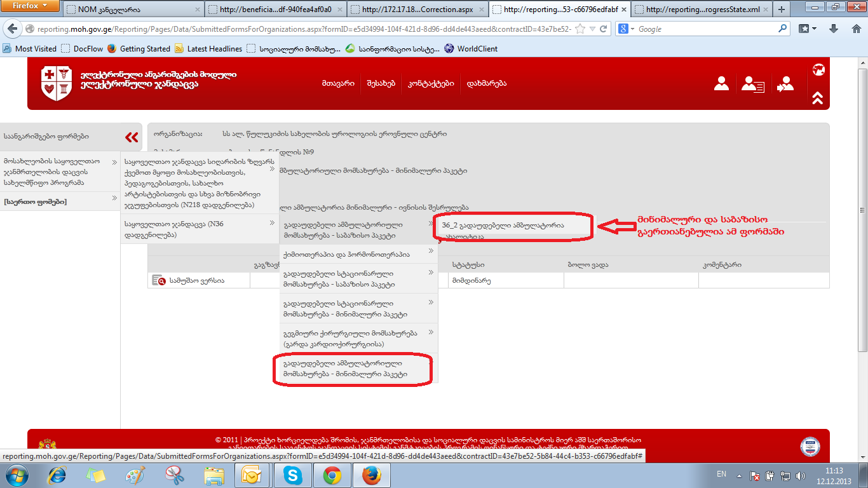Image resolution: width=868 pixels, height=488 pixels.
Task: Select the 36_2 გადაუდებელი ამბულატორია menu entry
Action: click(512, 226)
